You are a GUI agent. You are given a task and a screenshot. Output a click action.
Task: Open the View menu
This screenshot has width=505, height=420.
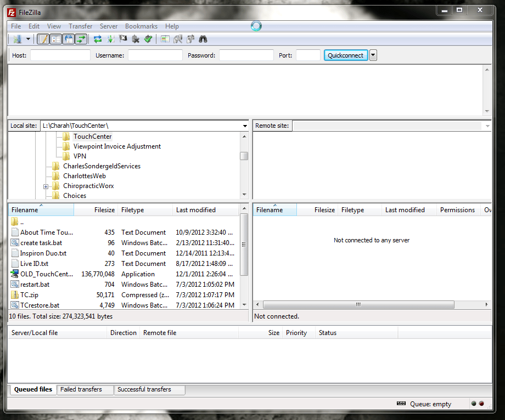[54, 26]
